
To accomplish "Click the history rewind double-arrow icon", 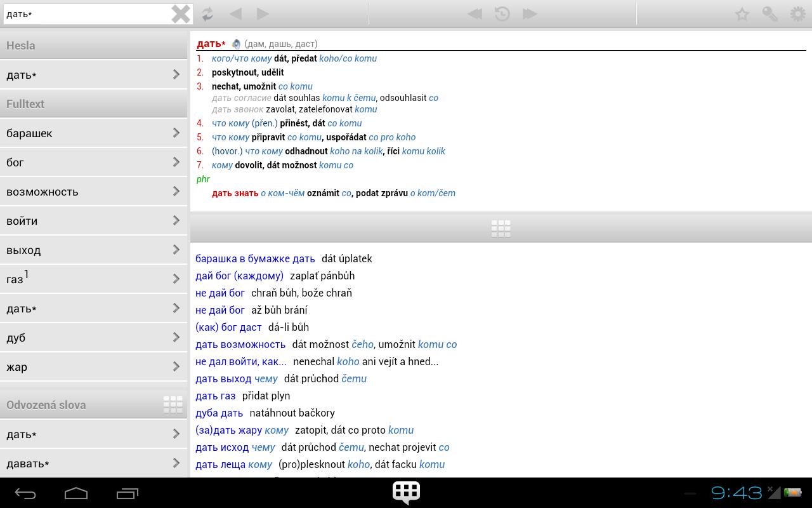I will tap(475, 13).
